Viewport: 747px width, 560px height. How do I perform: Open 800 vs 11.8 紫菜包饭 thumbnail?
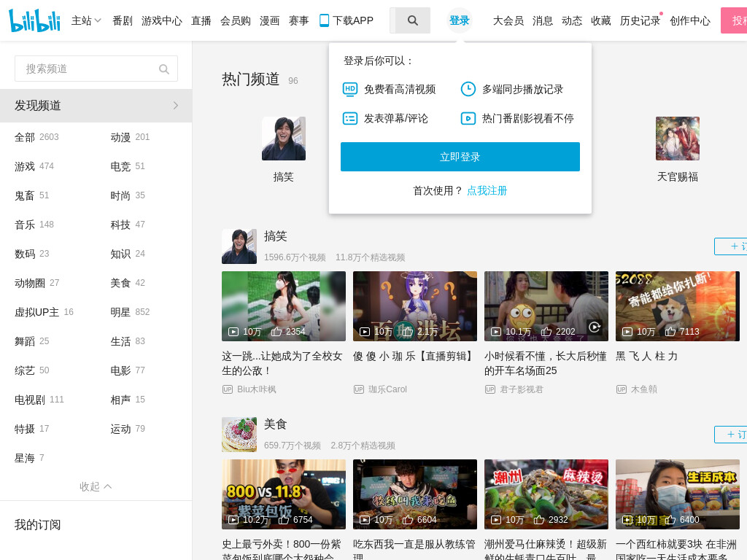[284, 494]
